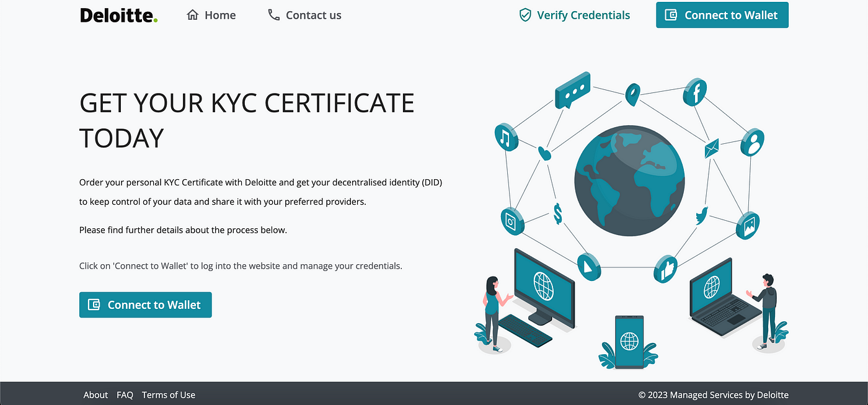Click the Instagram camera icon in illustration
The height and width of the screenshot is (405, 868).
point(512,221)
